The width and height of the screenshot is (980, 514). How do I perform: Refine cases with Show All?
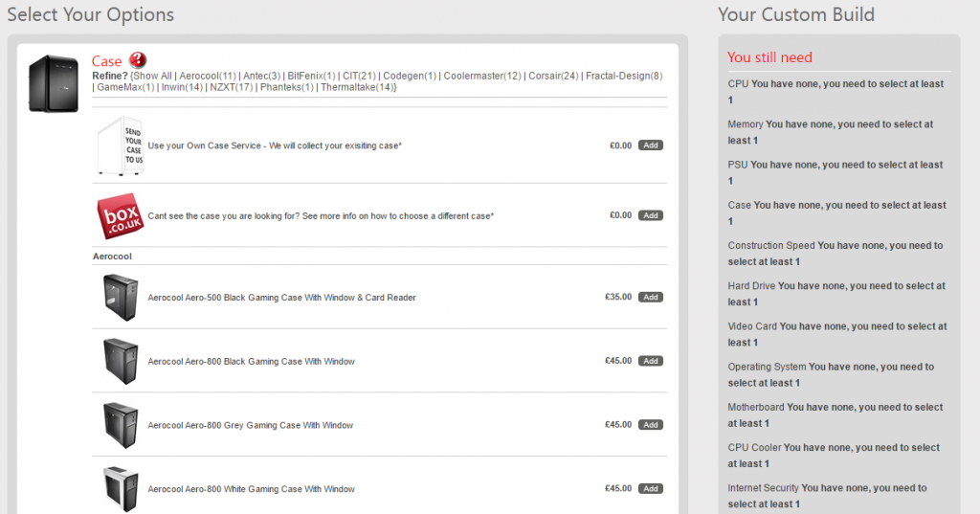tap(152, 76)
